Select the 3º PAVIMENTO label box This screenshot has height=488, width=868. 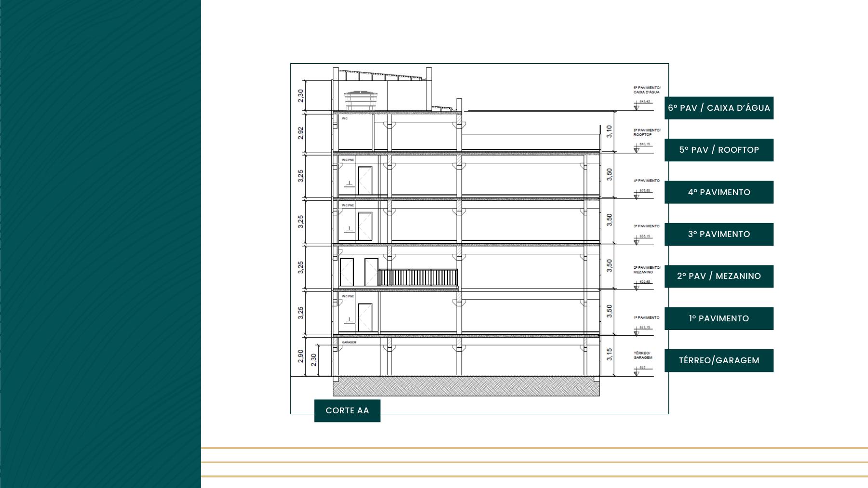719,234
